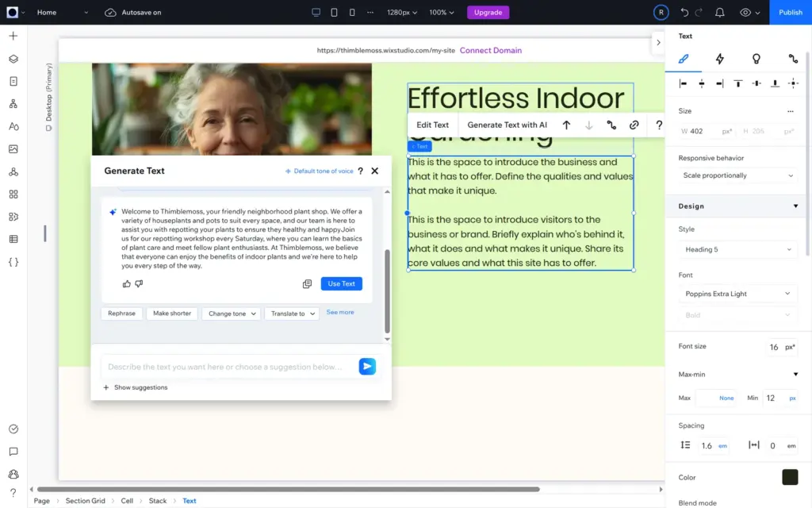Move text up with the up arrow
Screen dimensions: 812x508
[566, 125]
